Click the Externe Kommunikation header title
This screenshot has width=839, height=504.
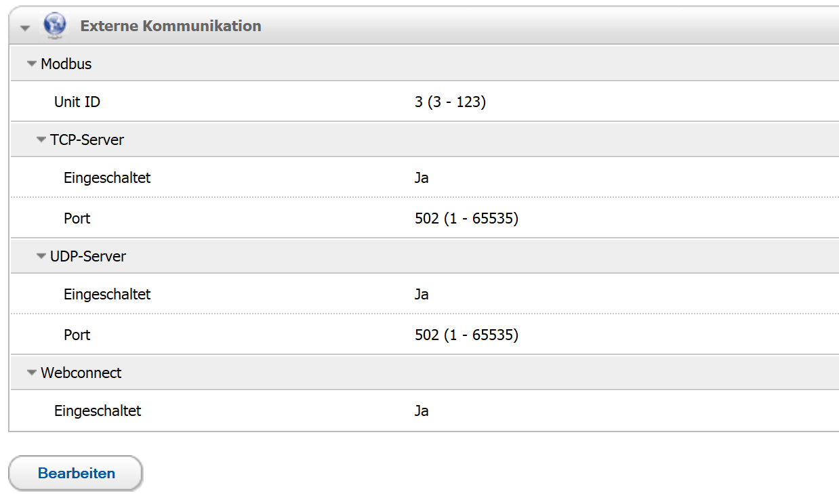[170, 26]
